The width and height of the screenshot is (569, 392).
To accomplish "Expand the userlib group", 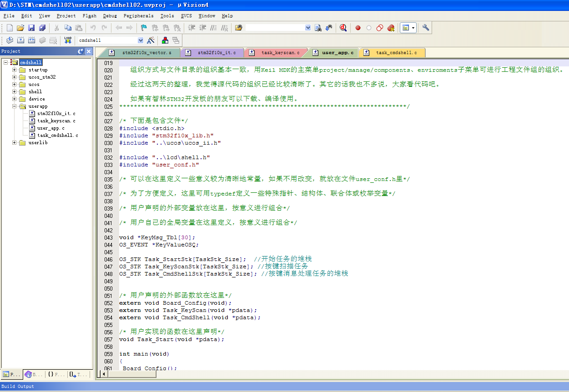I will pos(15,142).
